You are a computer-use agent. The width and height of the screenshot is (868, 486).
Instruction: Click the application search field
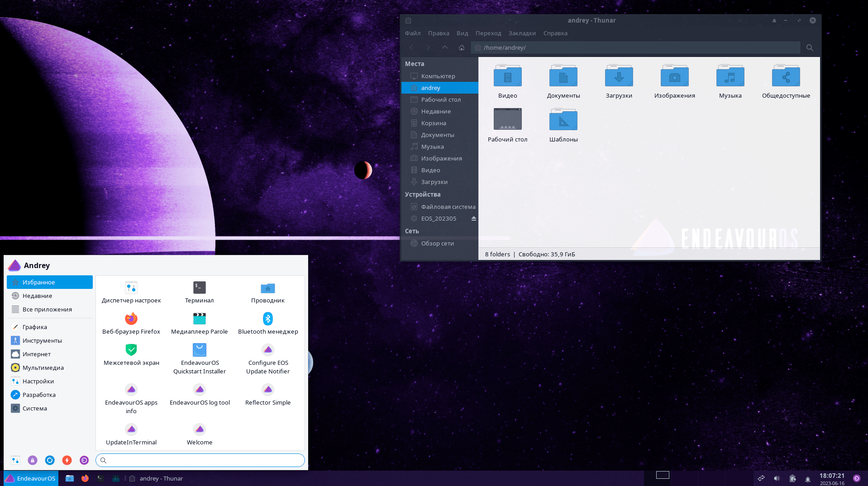point(200,460)
